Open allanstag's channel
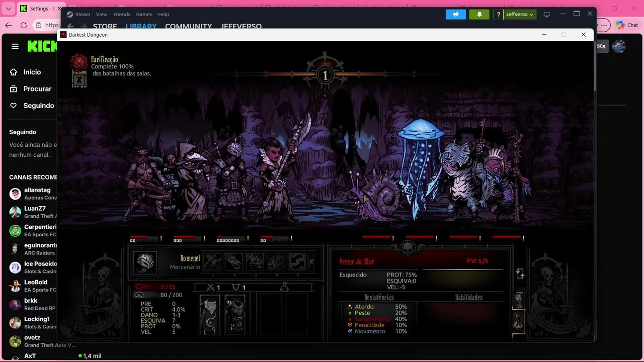 (33, 194)
